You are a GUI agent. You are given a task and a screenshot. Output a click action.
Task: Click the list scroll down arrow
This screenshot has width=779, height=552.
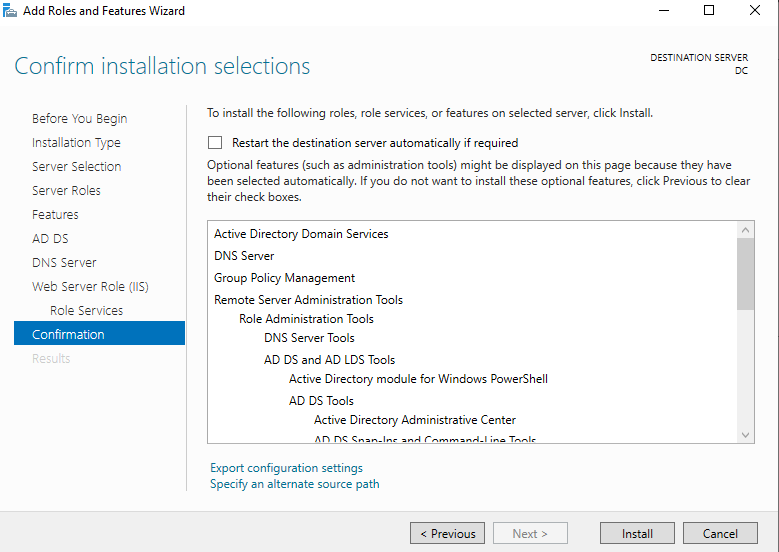pos(745,435)
